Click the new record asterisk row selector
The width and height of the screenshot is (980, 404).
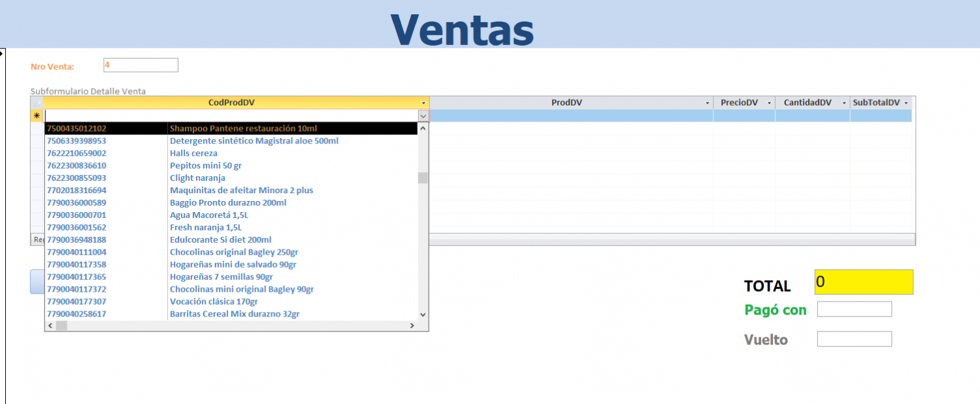[x=37, y=116]
